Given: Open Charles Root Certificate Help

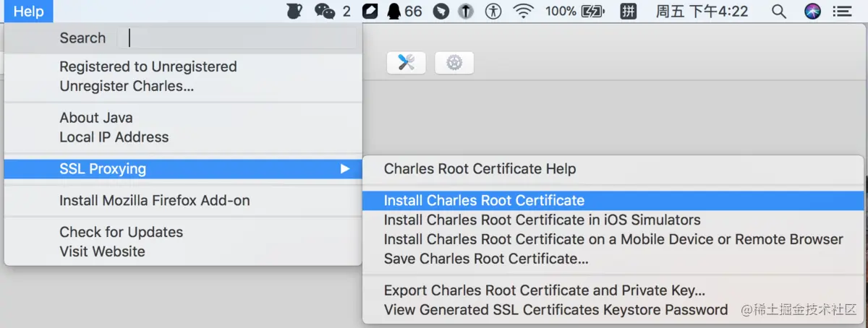Looking at the screenshot, I should coord(613,169).
